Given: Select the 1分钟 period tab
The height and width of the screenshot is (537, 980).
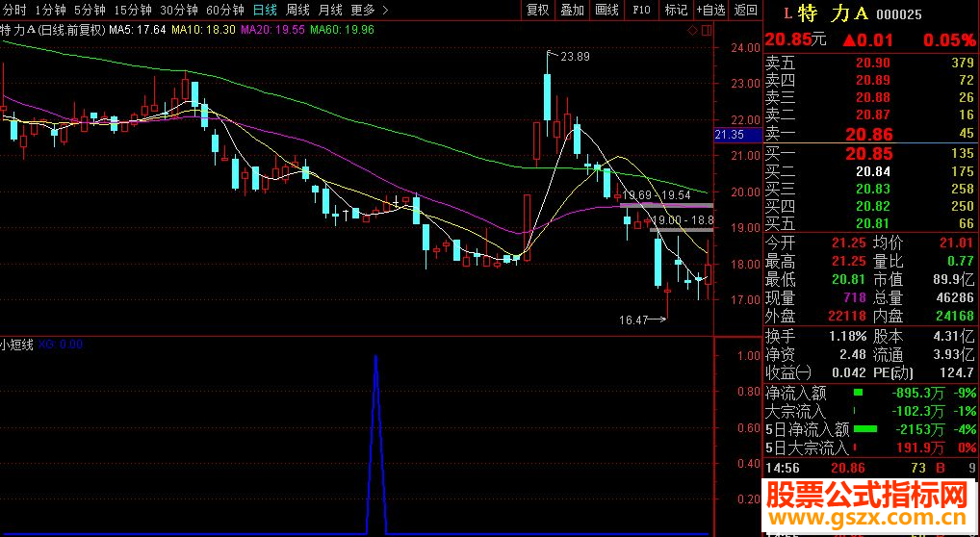Looking at the screenshot, I should click(x=51, y=10).
